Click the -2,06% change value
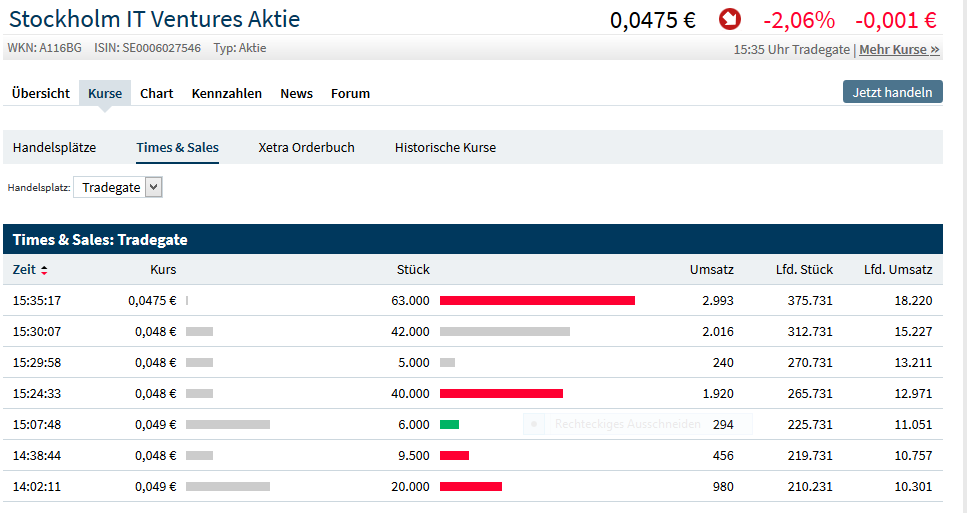967x513 pixels. pyautogui.click(x=799, y=20)
